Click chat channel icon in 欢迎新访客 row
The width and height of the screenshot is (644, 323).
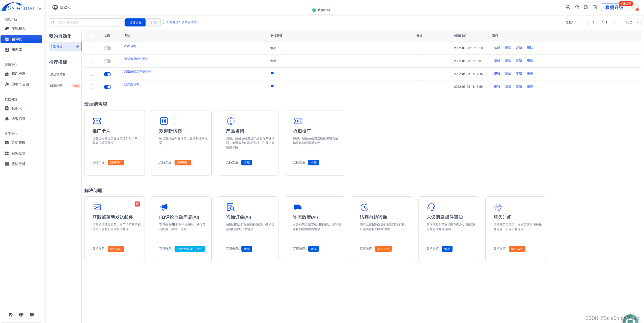(272, 86)
